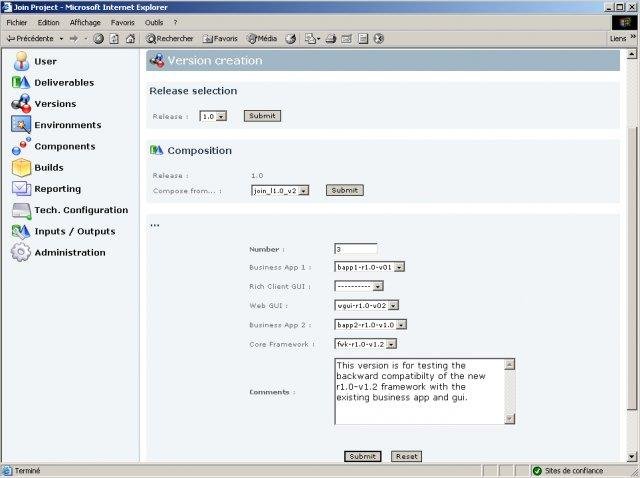Open the Reporting link in the sidebar

point(58,189)
